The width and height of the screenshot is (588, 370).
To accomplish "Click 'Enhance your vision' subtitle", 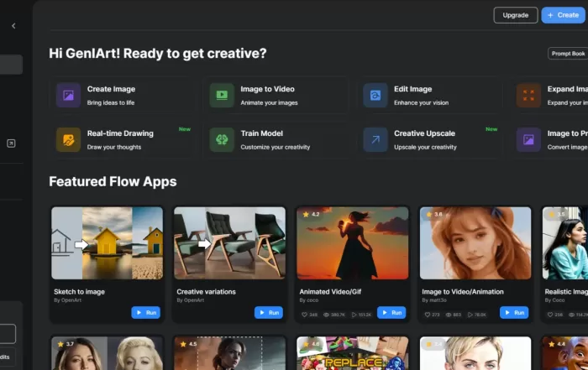I will (x=421, y=102).
